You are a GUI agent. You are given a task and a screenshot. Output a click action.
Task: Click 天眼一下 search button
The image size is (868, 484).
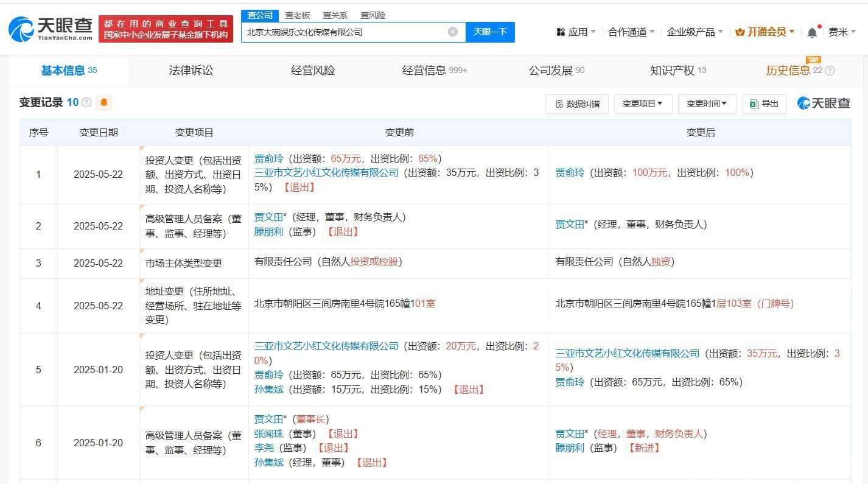click(x=490, y=32)
